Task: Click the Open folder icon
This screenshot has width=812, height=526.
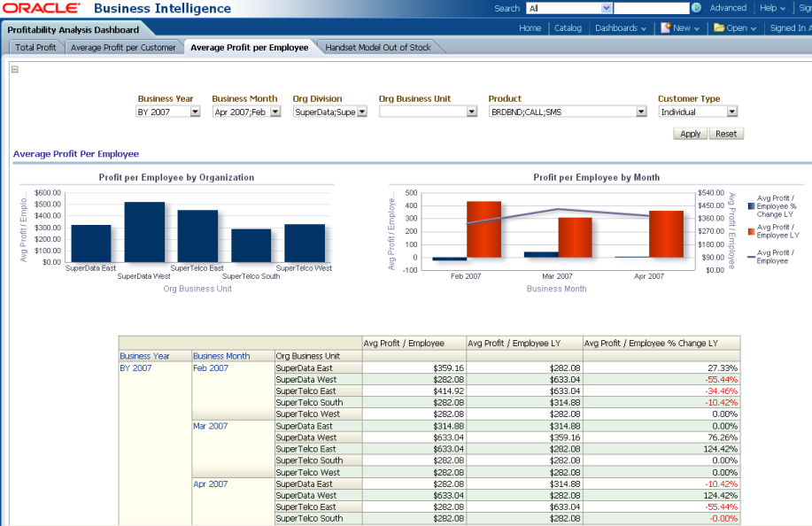Action: click(719, 28)
